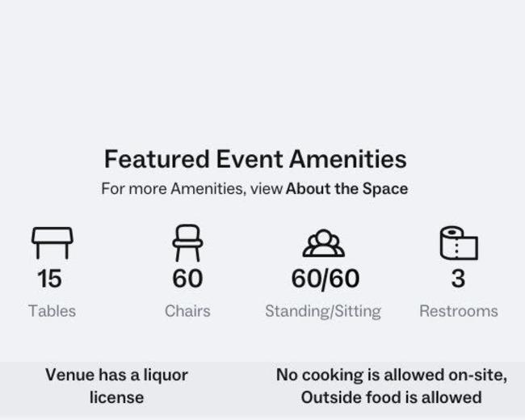Select the Restrooms label
The width and height of the screenshot is (525, 420).
459,311
